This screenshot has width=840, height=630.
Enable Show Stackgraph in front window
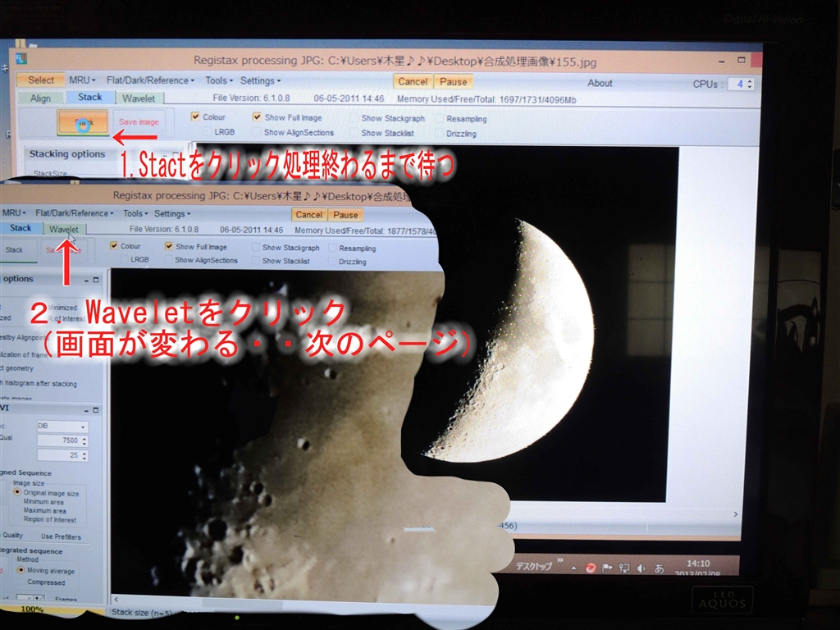tap(256, 247)
